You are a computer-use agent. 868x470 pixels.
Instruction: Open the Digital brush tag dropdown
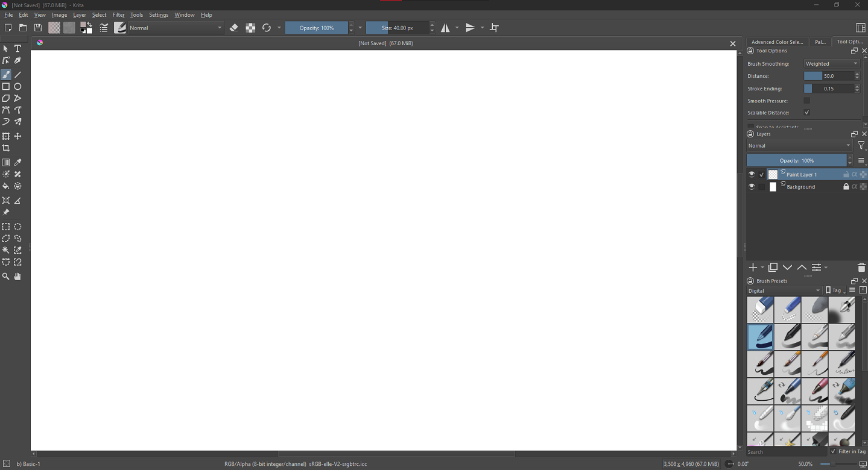coord(784,290)
